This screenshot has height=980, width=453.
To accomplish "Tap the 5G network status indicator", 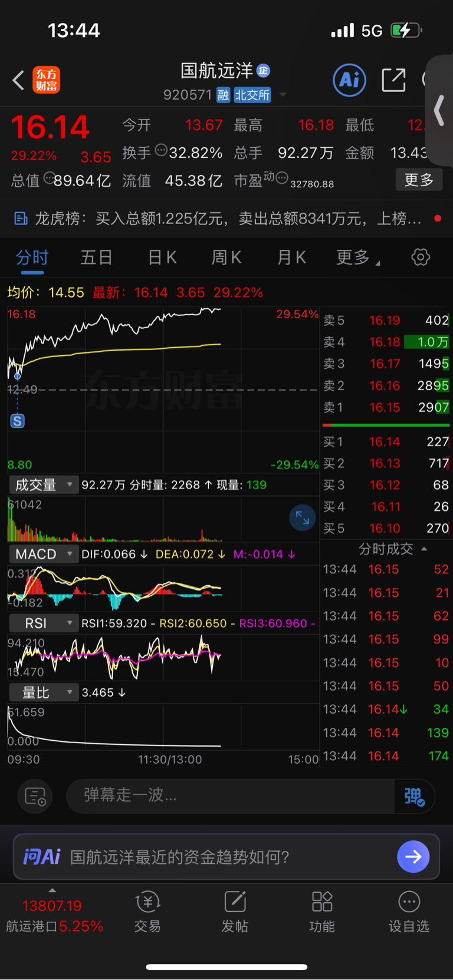I will point(372,31).
